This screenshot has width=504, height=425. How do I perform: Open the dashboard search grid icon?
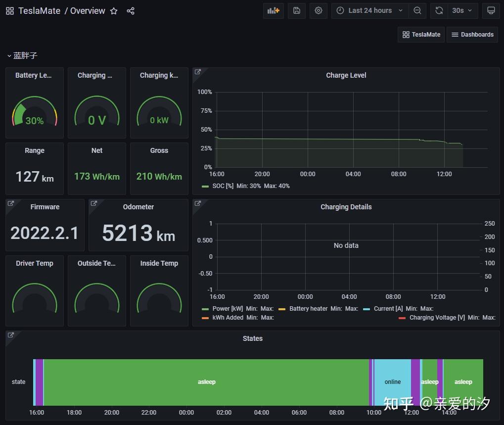tap(10, 11)
